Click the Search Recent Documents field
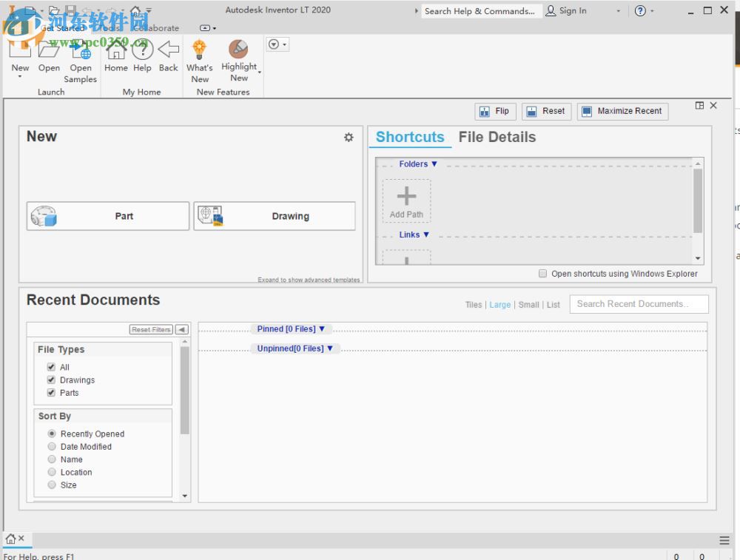This screenshot has height=560, width=740. 639,304
